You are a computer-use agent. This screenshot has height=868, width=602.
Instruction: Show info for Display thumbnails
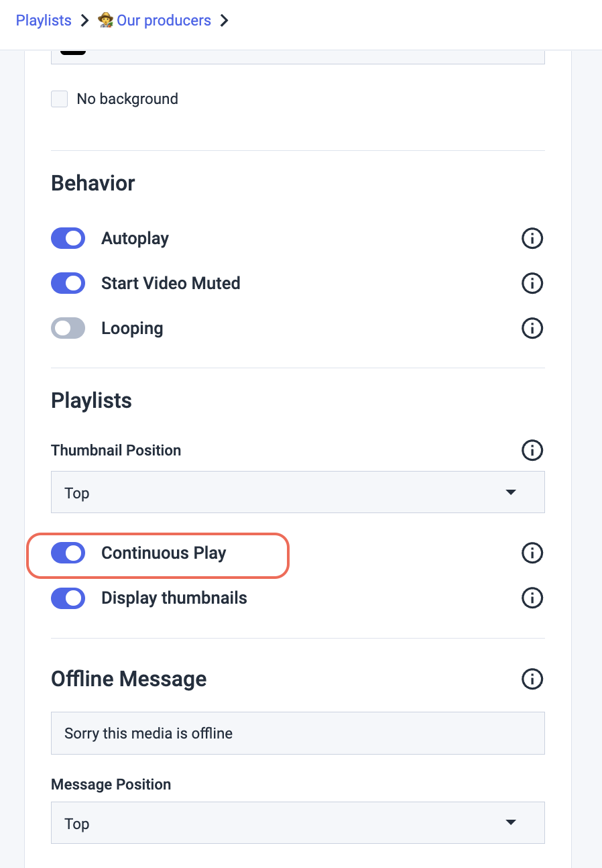[x=532, y=598]
